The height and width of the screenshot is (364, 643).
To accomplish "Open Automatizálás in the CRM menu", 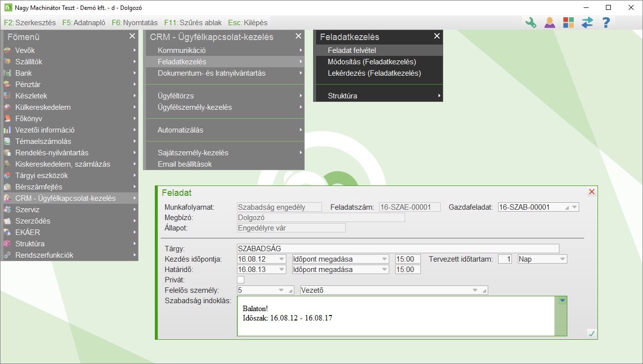I will point(225,130).
